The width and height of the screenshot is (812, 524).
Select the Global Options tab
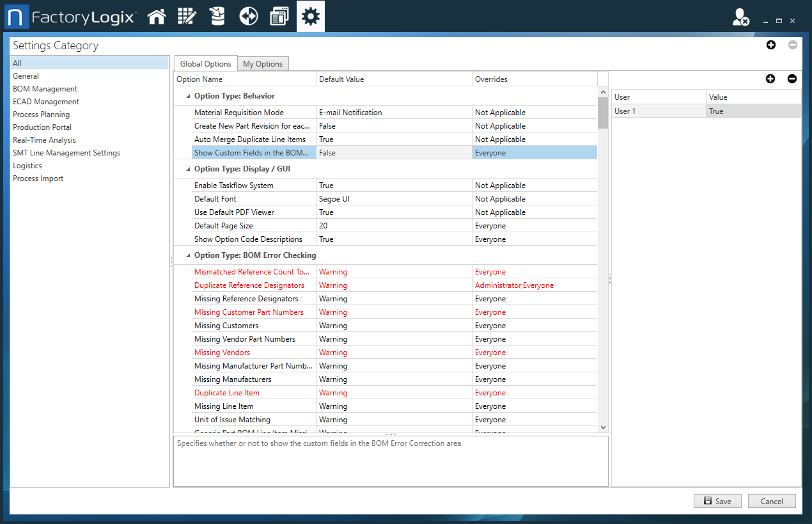pos(205,64)
